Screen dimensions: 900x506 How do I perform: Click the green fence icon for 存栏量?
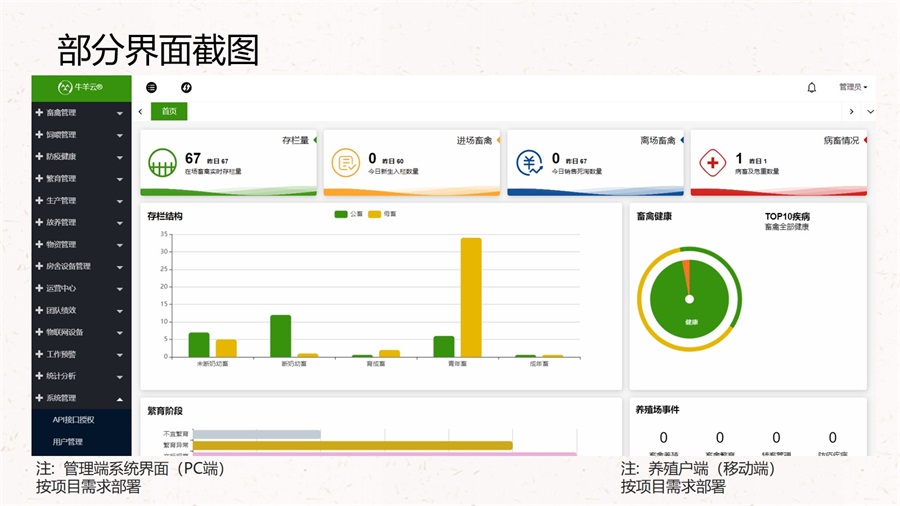(162, 162)
